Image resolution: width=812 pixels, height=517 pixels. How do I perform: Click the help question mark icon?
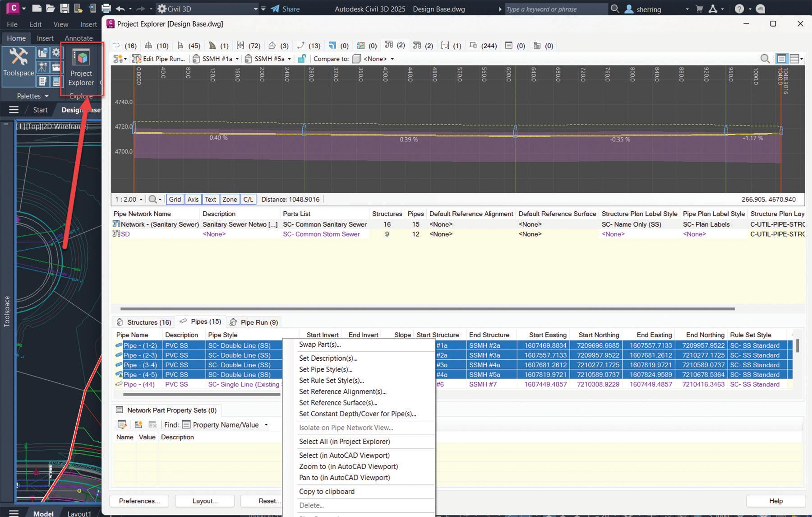coord(739,9)
